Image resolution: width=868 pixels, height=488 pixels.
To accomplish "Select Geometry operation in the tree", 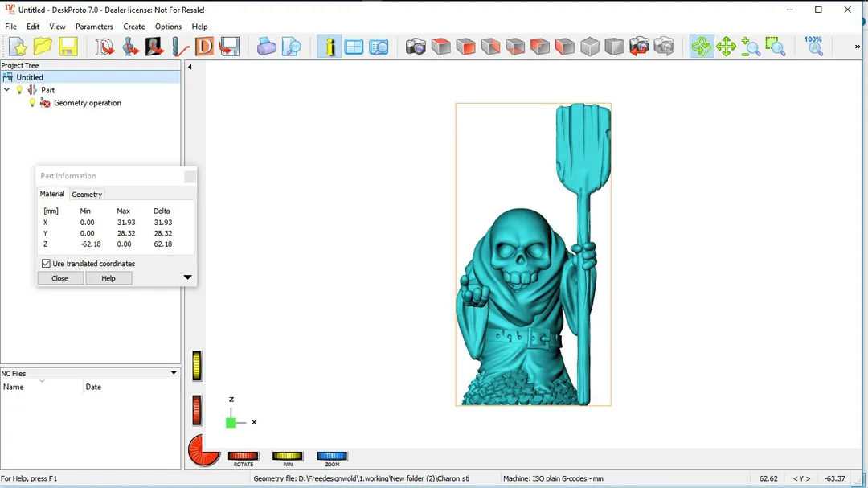I will coord(88,103).
